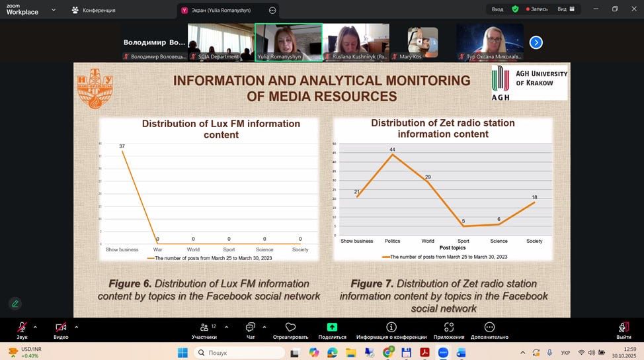Open conference information icon

(x=391, y=327)
